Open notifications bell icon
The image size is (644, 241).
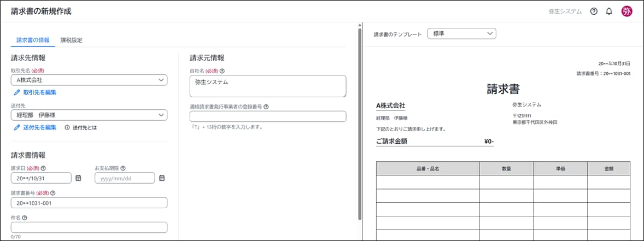click(609, 11)
